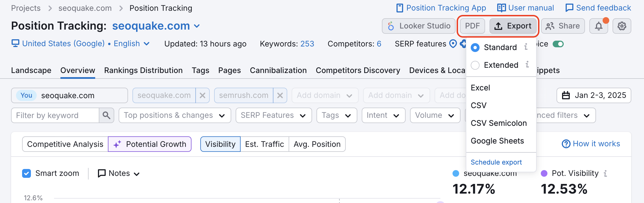Show Visibility metric
Image resolution: width=644 pixels, height=203 pixels.
(x=220, y=144)
